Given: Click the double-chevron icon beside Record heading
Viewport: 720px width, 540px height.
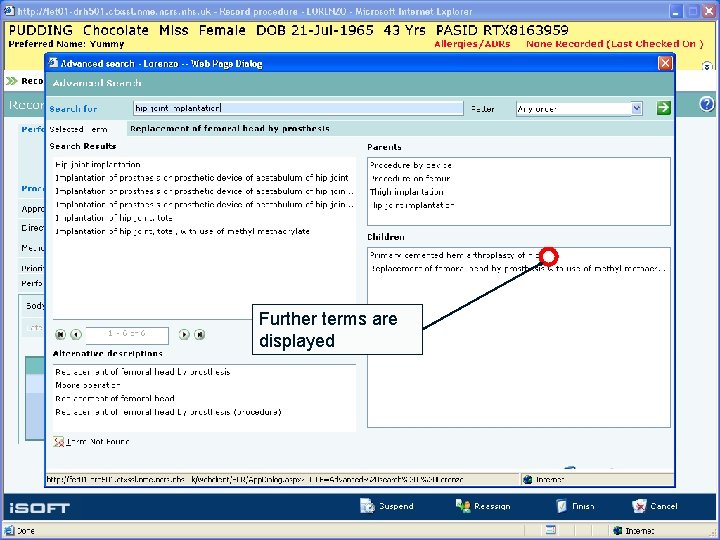Looking at the screenshot, I should [11, 81].
